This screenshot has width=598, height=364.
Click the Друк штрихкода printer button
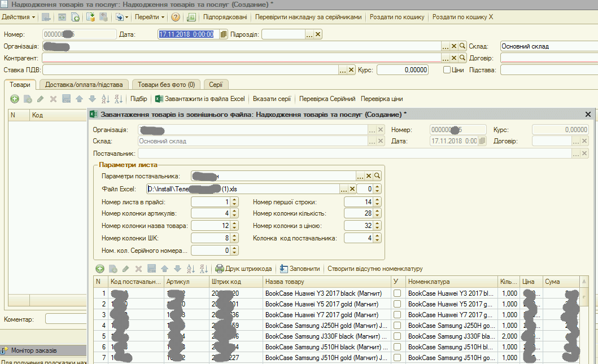pyautogui.click(x=244, y=269)
